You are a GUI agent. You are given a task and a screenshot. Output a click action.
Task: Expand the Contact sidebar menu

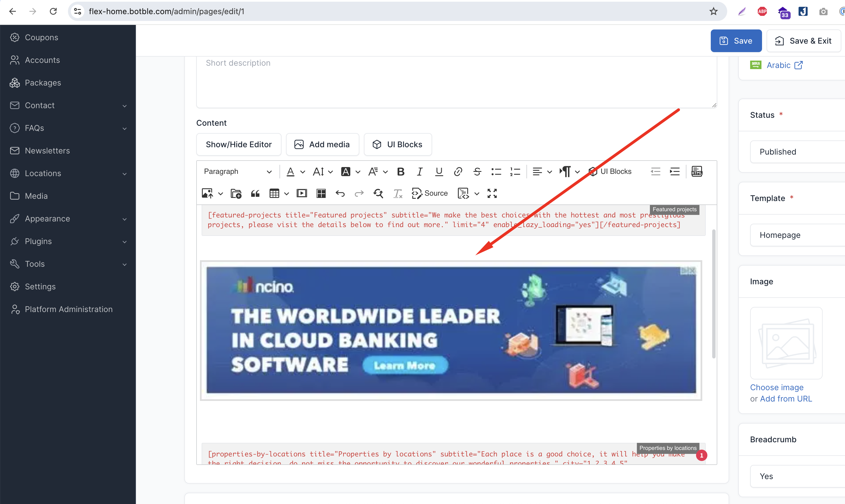click(68, 105)
